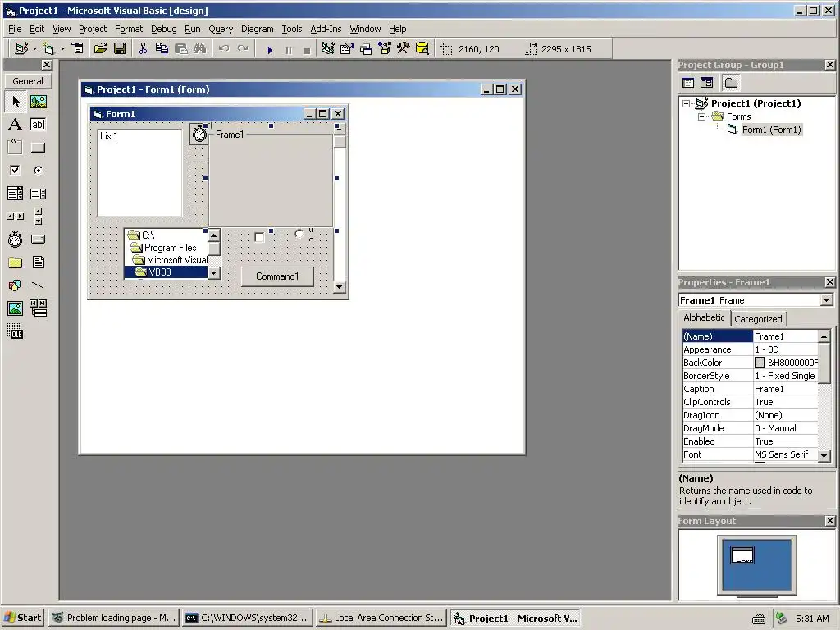Click the Save Project toolbar icon
Image resolution: width=840 pixels, height=630 pixels.
[x=120, y=48]
